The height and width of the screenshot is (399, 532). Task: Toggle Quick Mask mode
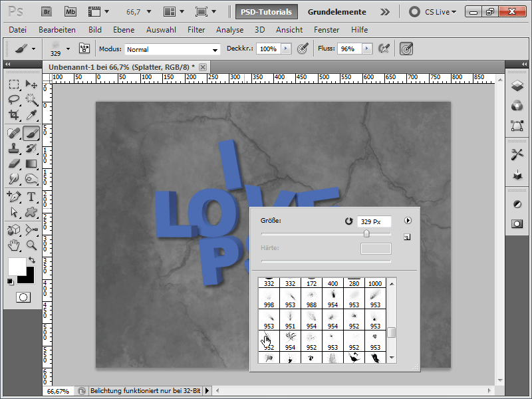coord(23,297)
